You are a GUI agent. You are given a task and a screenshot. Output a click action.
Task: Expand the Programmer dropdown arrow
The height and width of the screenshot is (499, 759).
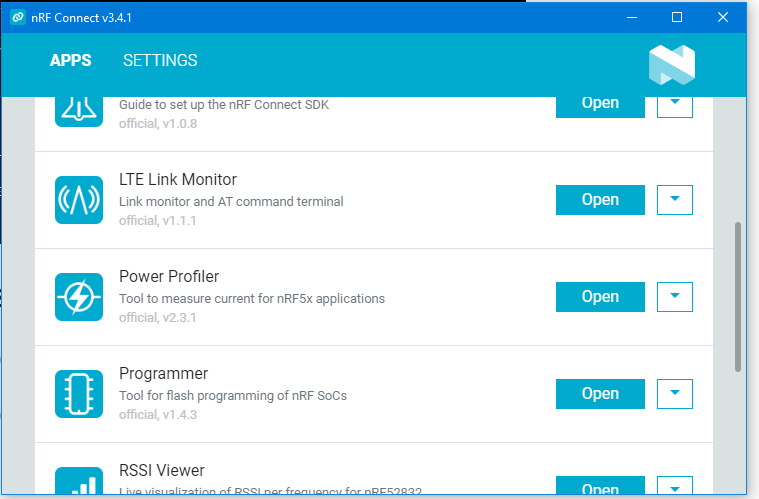click(x=675, y=394)
